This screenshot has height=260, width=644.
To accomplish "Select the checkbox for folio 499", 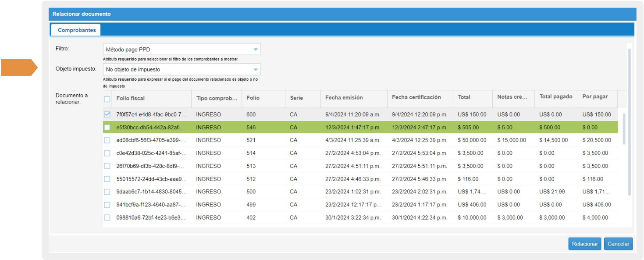I will pyautogui.click(x=107, y=205).
